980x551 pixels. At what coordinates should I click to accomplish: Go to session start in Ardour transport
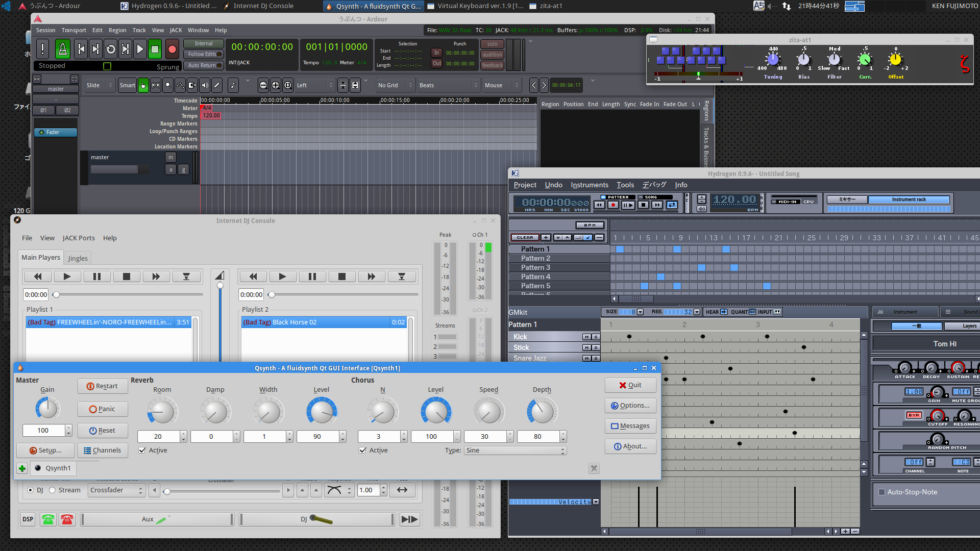[81, 49]
